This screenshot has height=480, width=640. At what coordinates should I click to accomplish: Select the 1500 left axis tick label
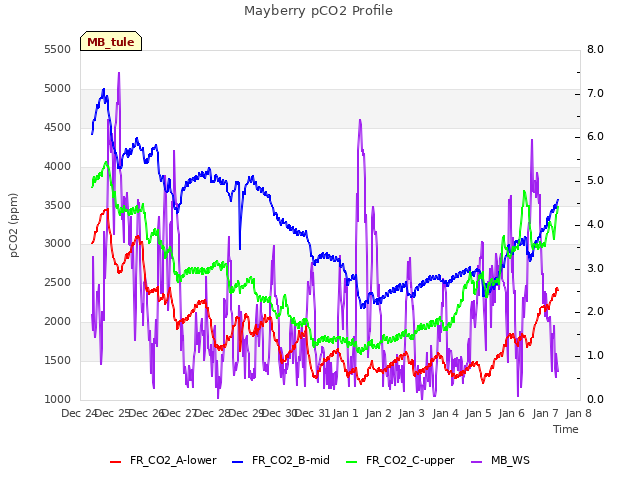58,360
